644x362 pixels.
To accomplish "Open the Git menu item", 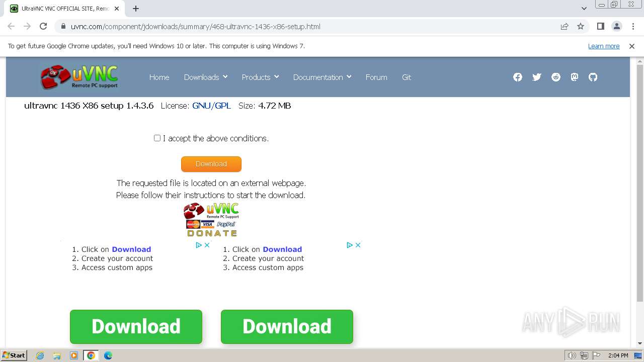I will pos(407,77).
